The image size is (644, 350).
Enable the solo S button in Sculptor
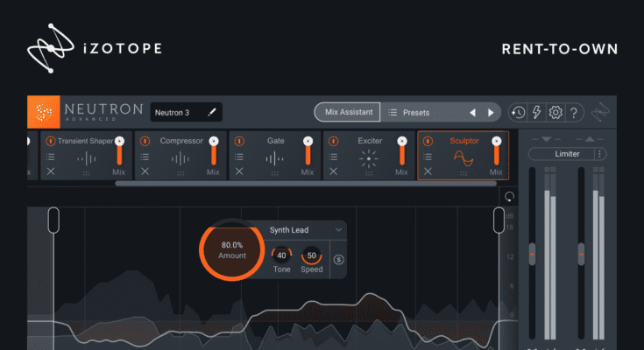338,260
